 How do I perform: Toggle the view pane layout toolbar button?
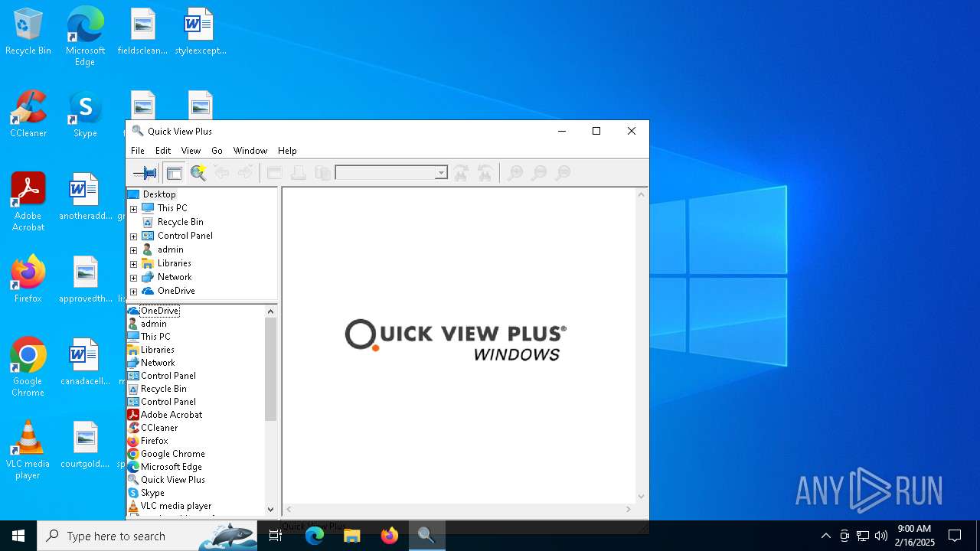(x=174, y=173)
